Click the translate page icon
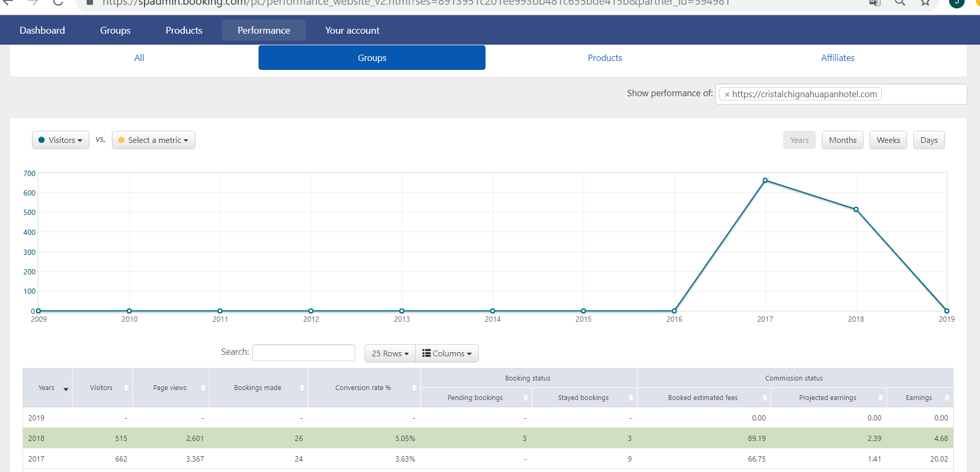 [874, 3]
